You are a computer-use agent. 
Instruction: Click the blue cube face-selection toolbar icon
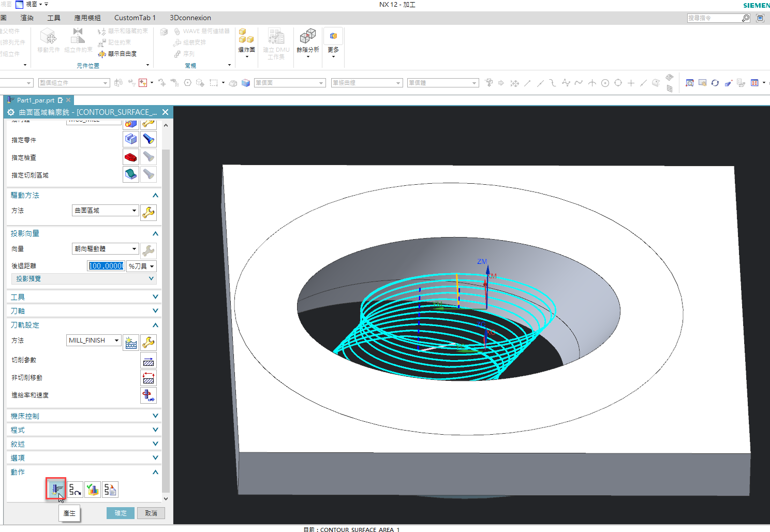[246, 83]
